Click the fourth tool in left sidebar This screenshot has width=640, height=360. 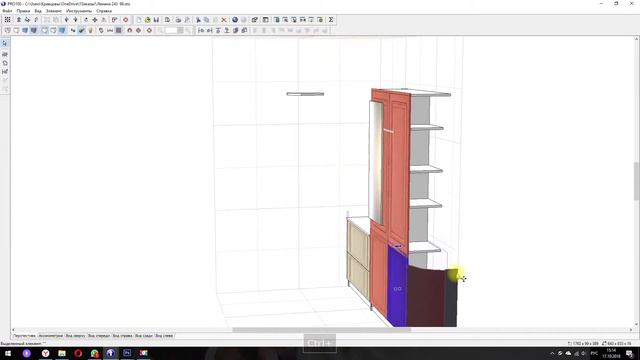pos(5,71)
